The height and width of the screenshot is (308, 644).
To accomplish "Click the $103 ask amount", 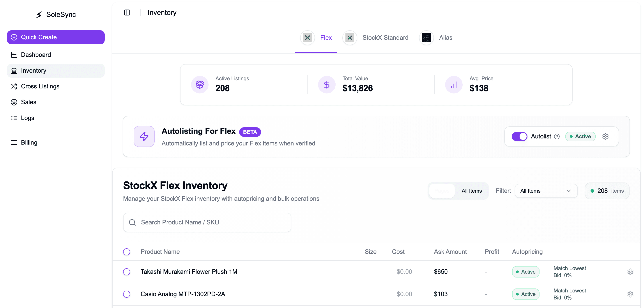I will click(x=441, y=294).
